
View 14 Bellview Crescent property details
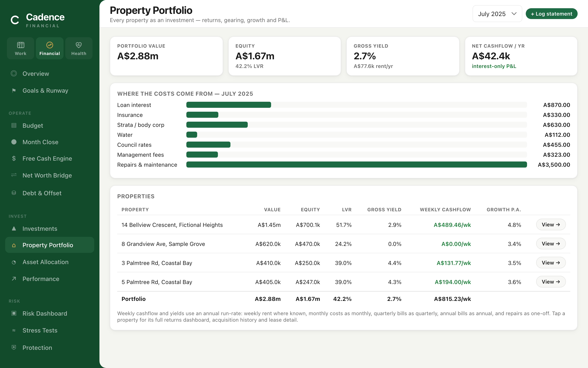(x=551, y=225)
